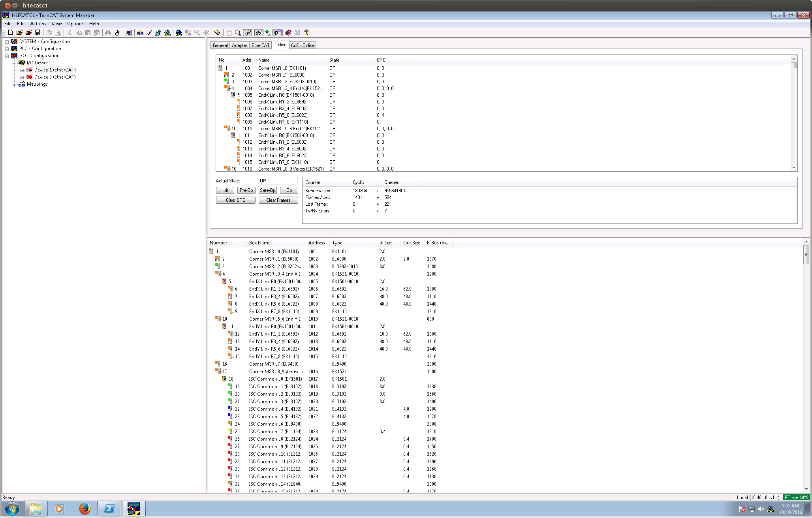Open the Options menu
The height and width of the screenshot is (518, 812).
(75, 24)
